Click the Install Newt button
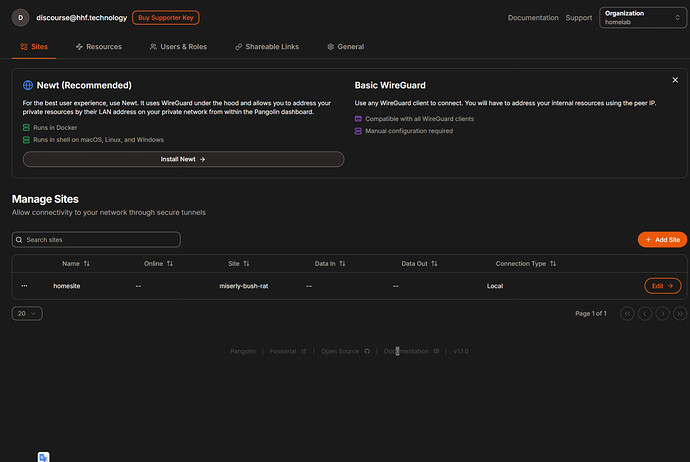 [183, 159]
